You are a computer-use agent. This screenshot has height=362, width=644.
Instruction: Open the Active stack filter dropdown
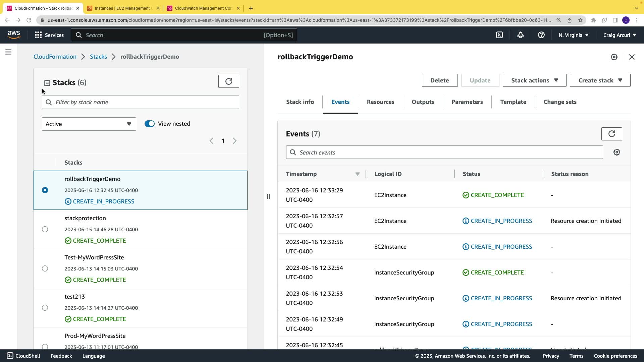tap(89, 124)
